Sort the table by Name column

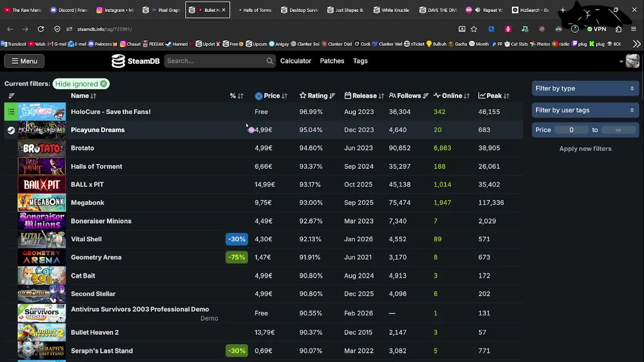84,96
